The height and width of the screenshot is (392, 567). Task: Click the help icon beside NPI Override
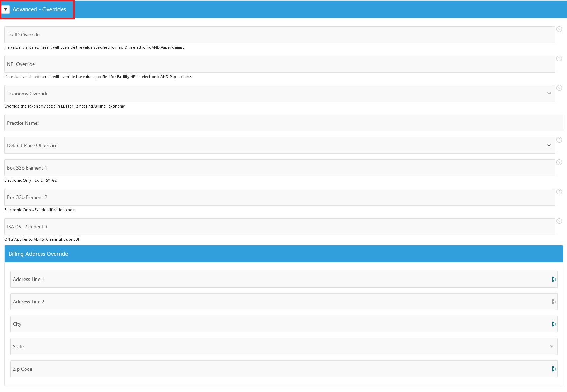[x=559, y=60]
